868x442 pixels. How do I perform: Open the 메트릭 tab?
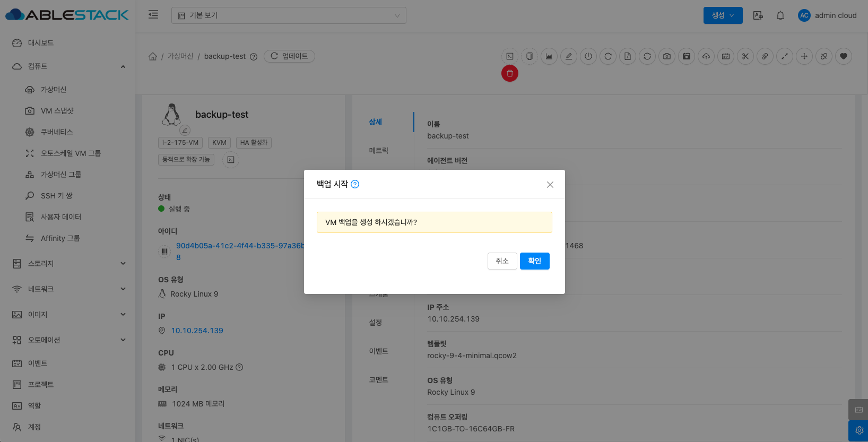(379, 151)
